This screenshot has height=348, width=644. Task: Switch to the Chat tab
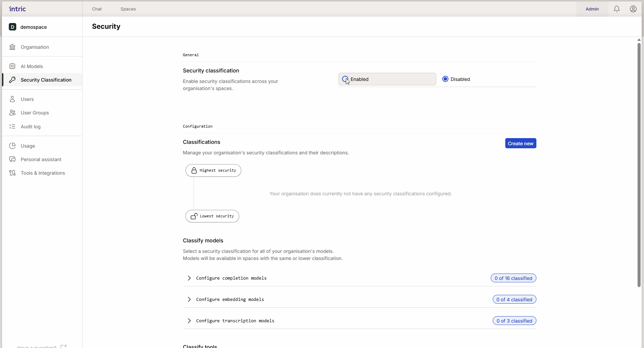tap(97, 9)
